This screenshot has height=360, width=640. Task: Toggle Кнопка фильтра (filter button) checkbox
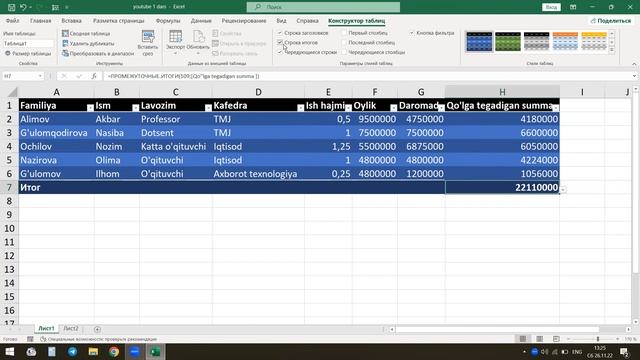coord(412,33)
